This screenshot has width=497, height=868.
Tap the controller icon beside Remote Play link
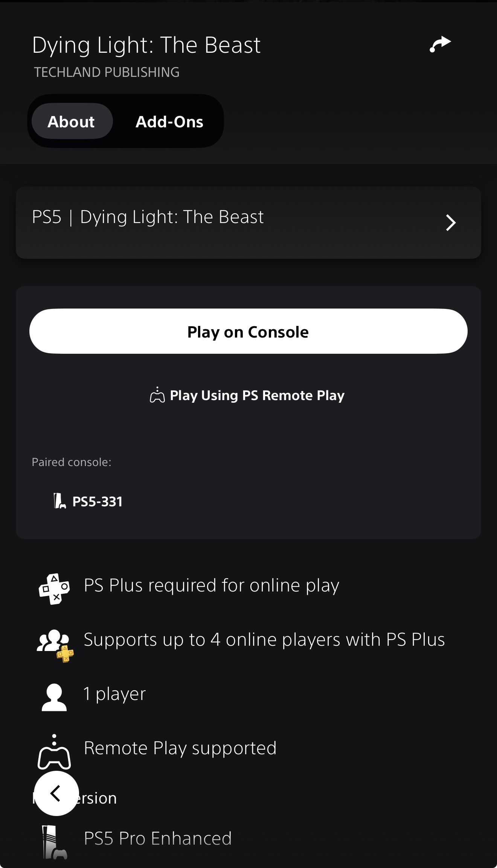(x=157, y=395)
